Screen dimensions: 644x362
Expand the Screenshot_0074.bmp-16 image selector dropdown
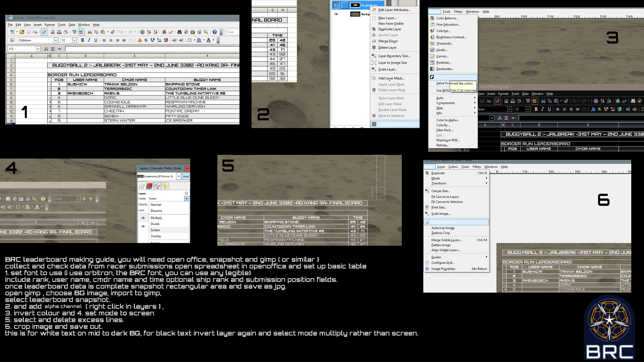pyautogui.click(x=179, y=176)
